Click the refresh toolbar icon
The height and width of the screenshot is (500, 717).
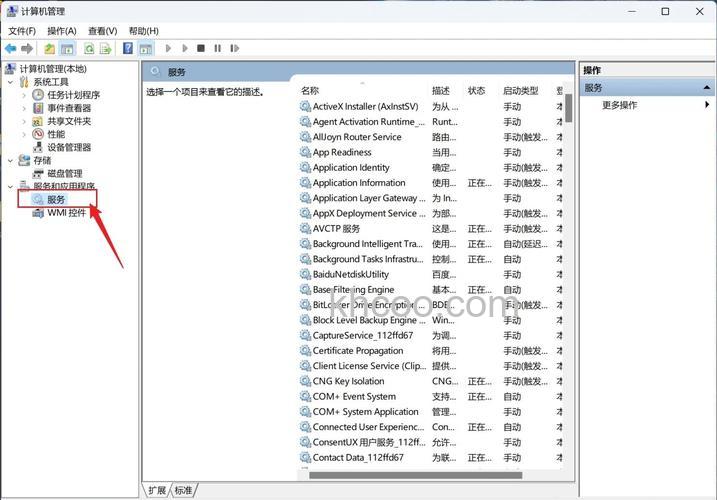coord(89,48)
